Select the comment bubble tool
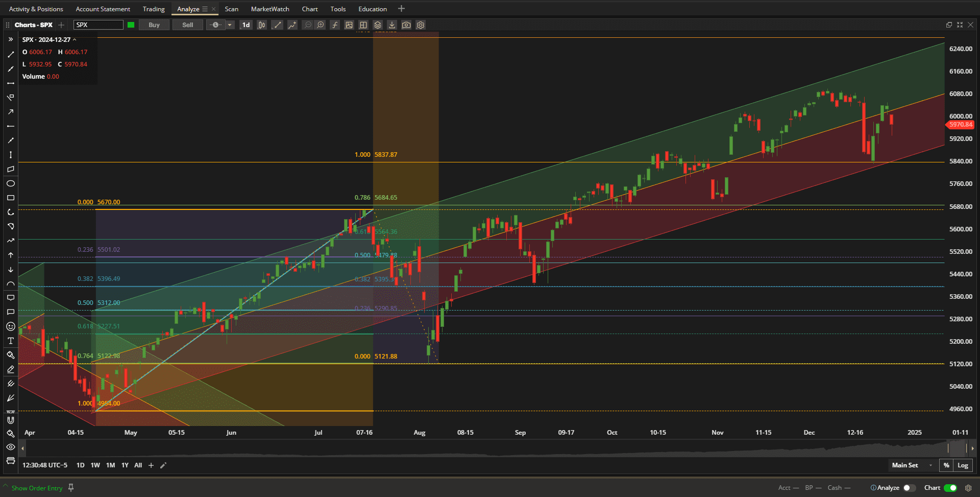Viewport: 980px width, 497px height. point(11,312)
